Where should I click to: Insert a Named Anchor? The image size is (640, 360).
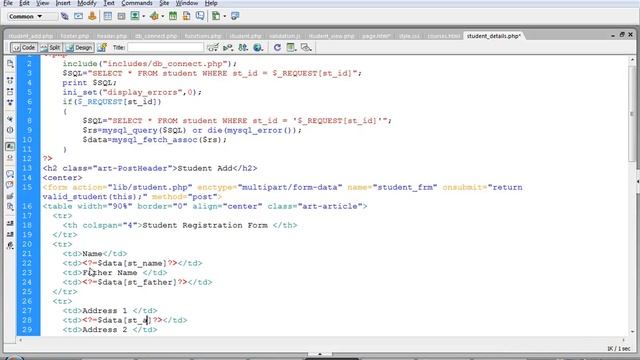(x=92, y=16)
